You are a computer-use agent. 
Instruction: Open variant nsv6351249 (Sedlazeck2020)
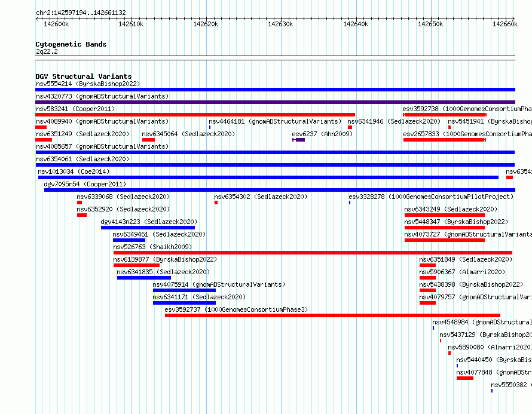point(82,134)
